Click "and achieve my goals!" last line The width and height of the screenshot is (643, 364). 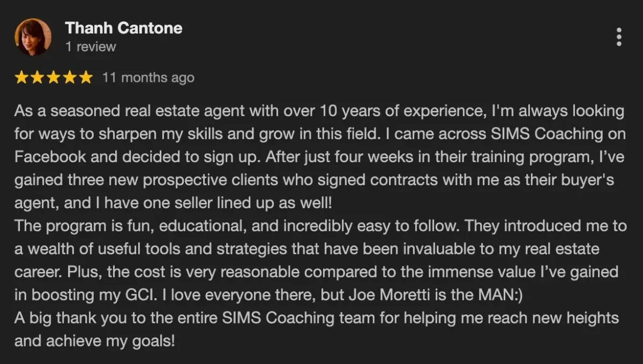click(x=94, y=340)
